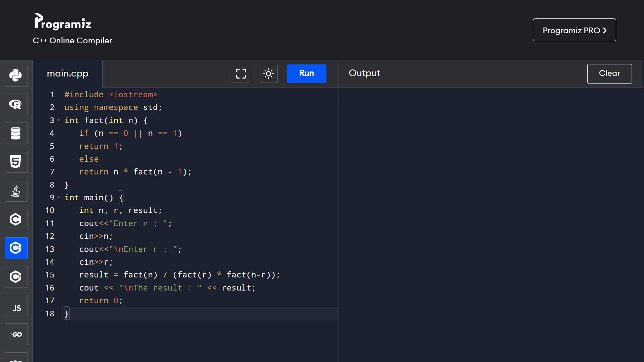This screenshot has width=644, height=362.
Task: Click the result = fact(n) formula line
Action: 179,275
